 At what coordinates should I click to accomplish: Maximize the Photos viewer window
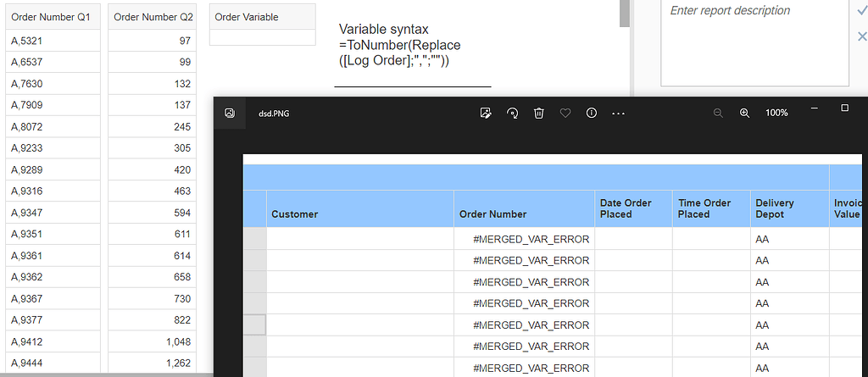844,108
